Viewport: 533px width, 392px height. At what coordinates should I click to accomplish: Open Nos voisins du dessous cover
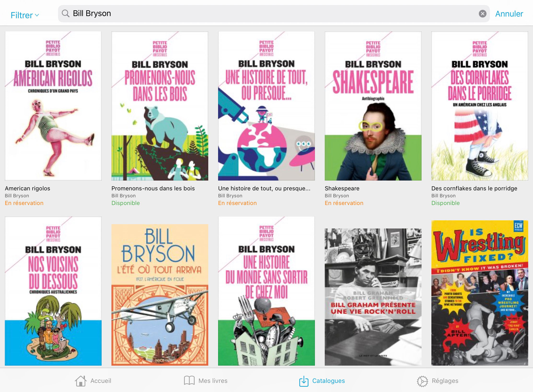[x=53, y=291]
